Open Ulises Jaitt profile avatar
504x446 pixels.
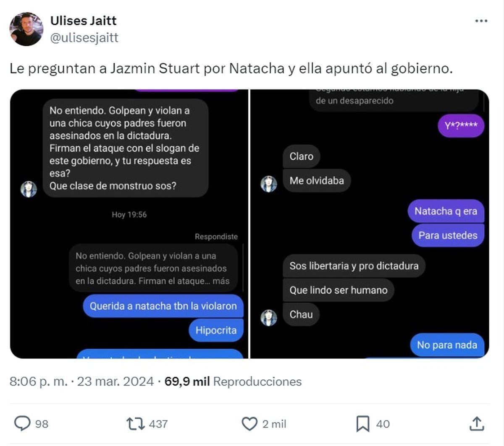[26, 29]
